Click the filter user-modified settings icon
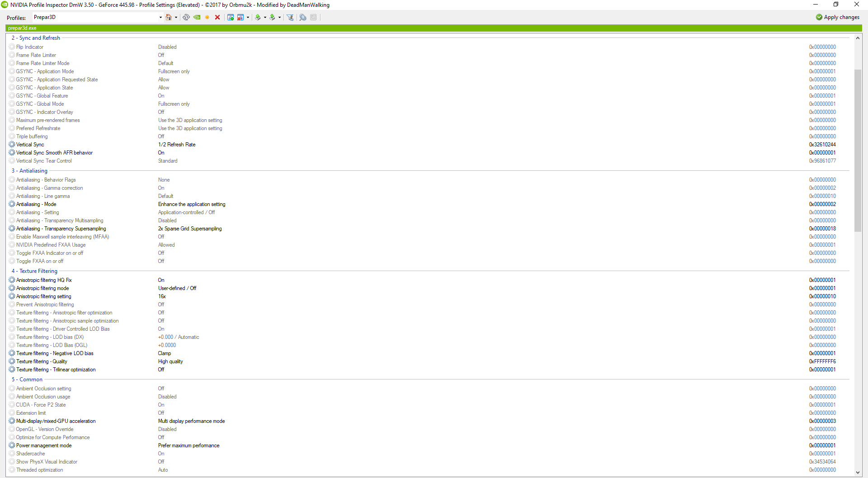The image size is (868, 478). pyautogui.click(x=290, y=17)
